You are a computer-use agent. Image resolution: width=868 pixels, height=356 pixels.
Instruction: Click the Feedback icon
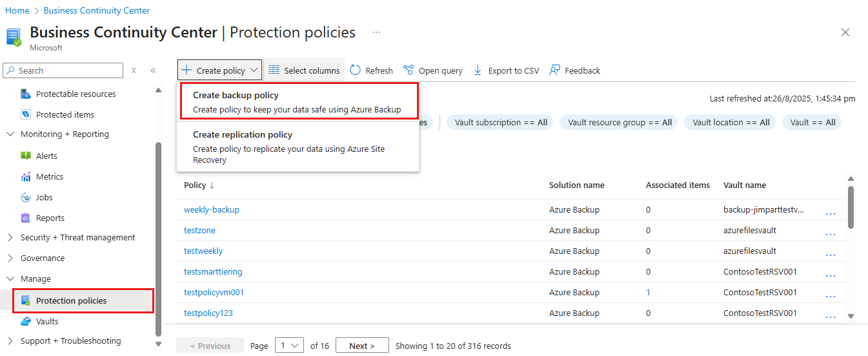554,70
